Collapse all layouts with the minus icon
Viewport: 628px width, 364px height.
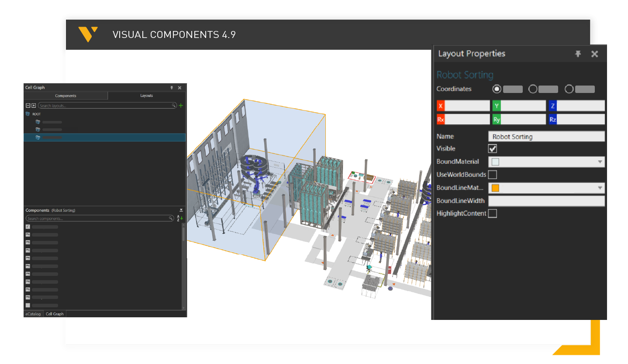28,106
